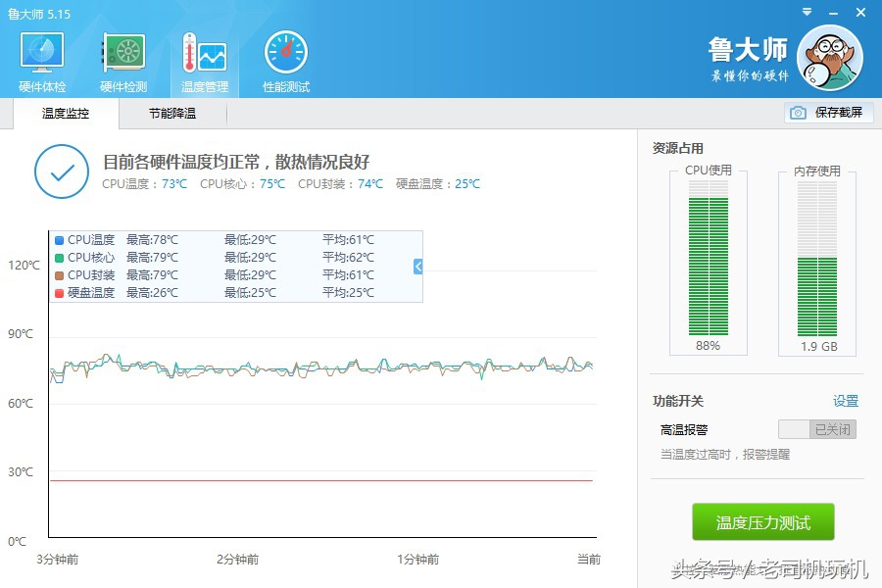Switch to the 节能降温 tab
The height and width of the screenshot is (588, 882).
tap(171, 113)
